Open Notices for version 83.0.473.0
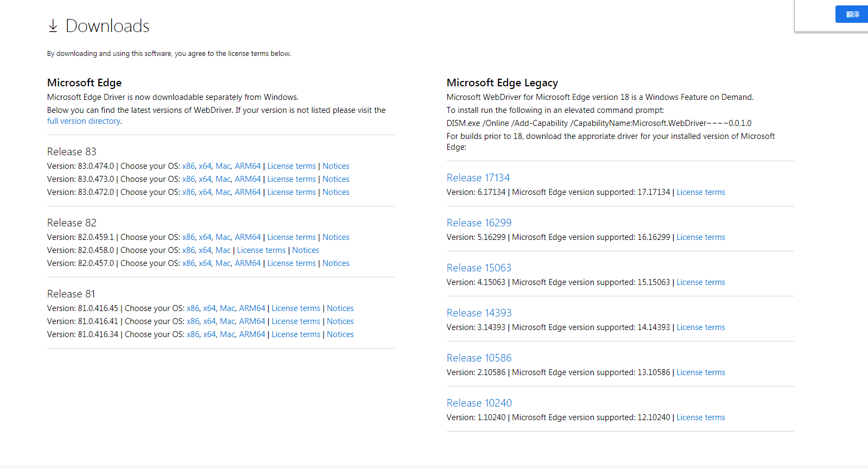 pos(336,179)
